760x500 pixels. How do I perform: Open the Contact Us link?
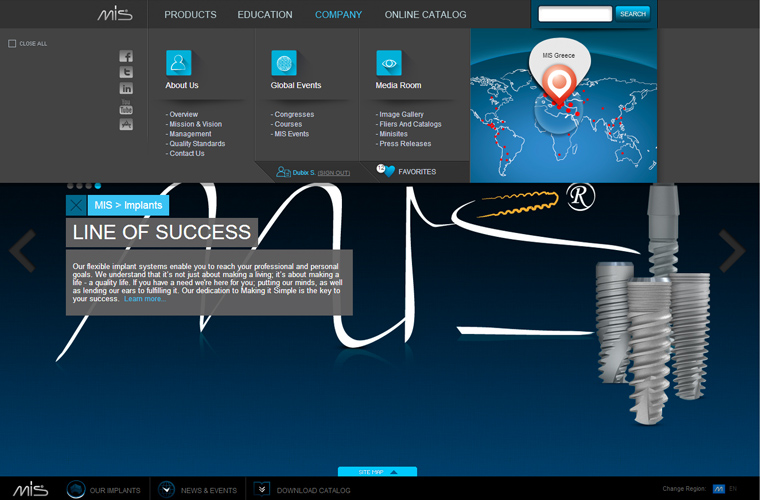coord(185,153)
